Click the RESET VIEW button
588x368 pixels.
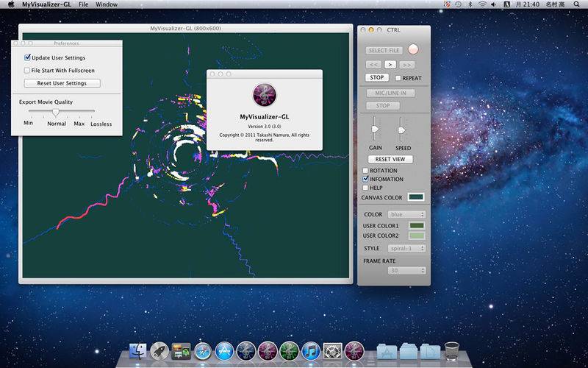(x=390, y=159)
